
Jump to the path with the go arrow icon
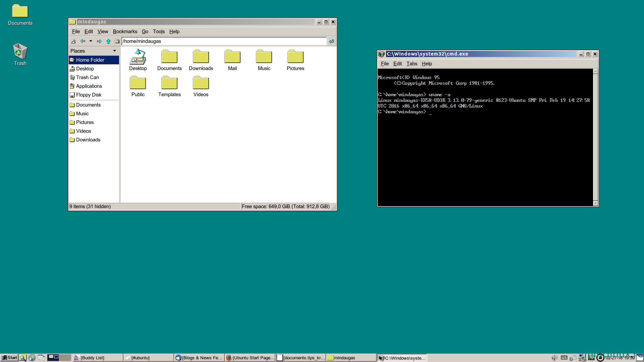(331, 41)
